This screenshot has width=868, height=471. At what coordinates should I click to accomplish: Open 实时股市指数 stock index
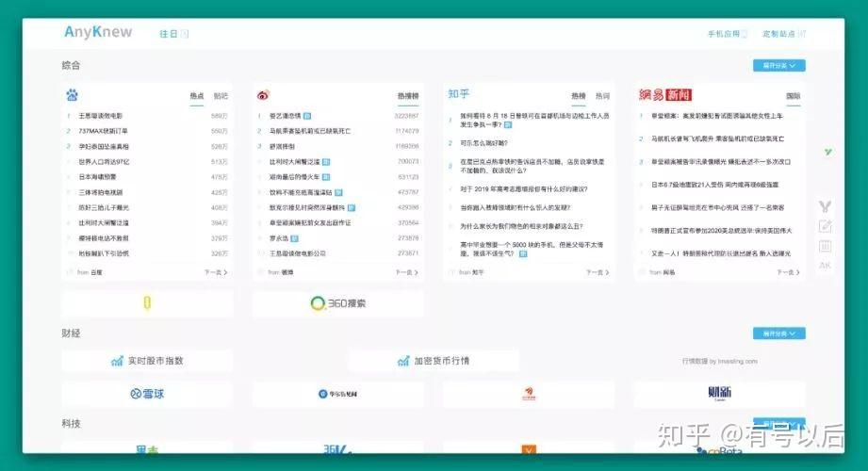tap(147, 361)
